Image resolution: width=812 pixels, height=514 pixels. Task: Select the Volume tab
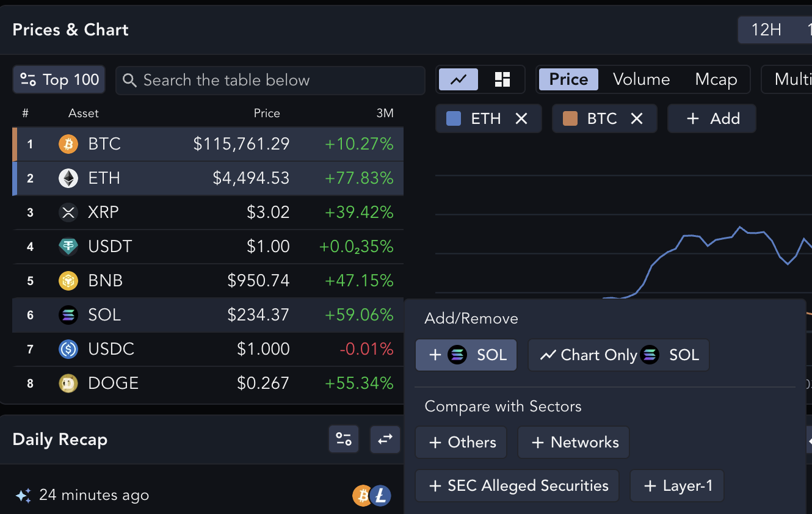(641, 79)
